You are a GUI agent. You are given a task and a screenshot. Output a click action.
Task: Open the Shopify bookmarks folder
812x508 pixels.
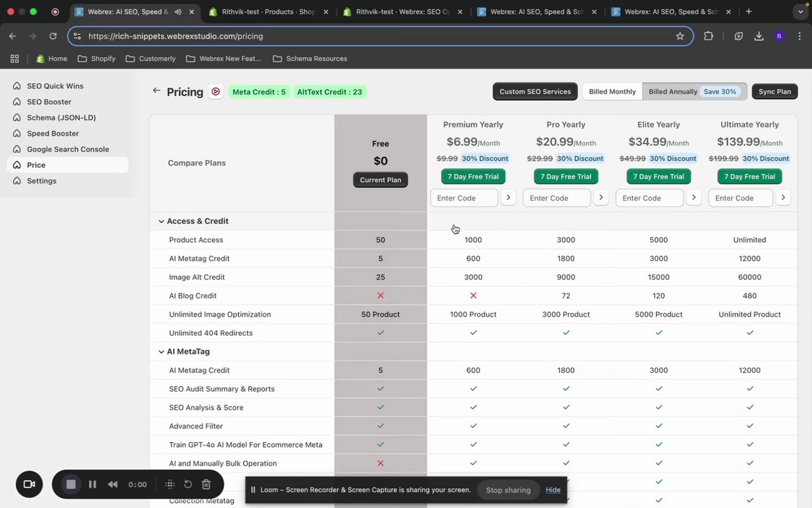coord(96,58)
